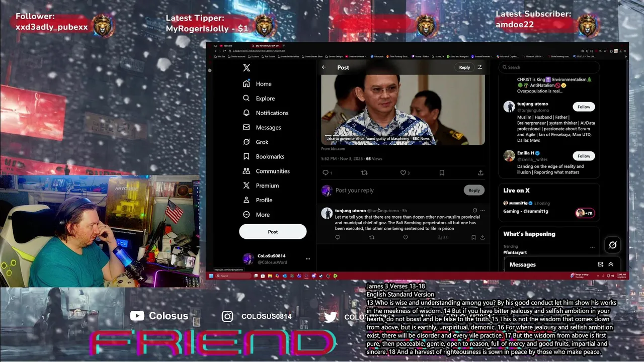Open the Stats and Analytics bookmark
This screenshot has height=362, width=644.
(457, 57)
